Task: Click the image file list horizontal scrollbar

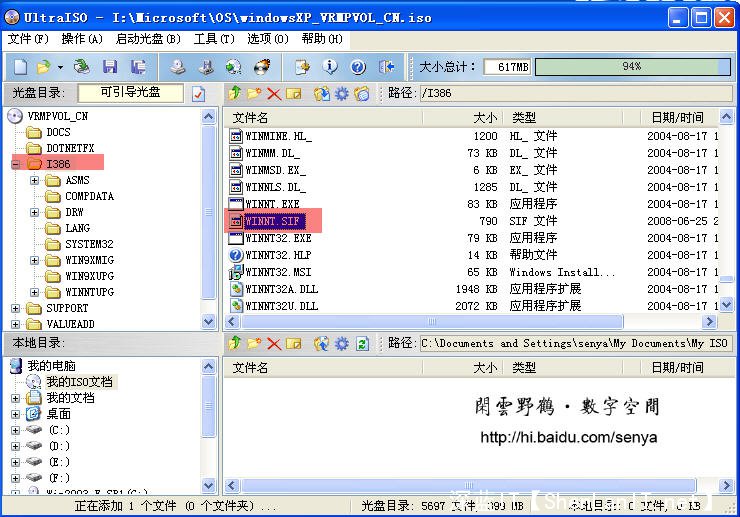Action: [x=432, y=322]
